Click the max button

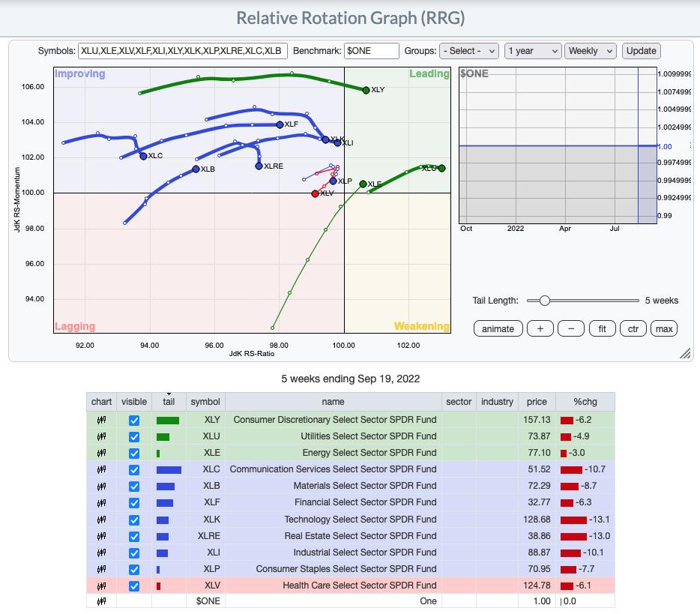coord(664,329)
